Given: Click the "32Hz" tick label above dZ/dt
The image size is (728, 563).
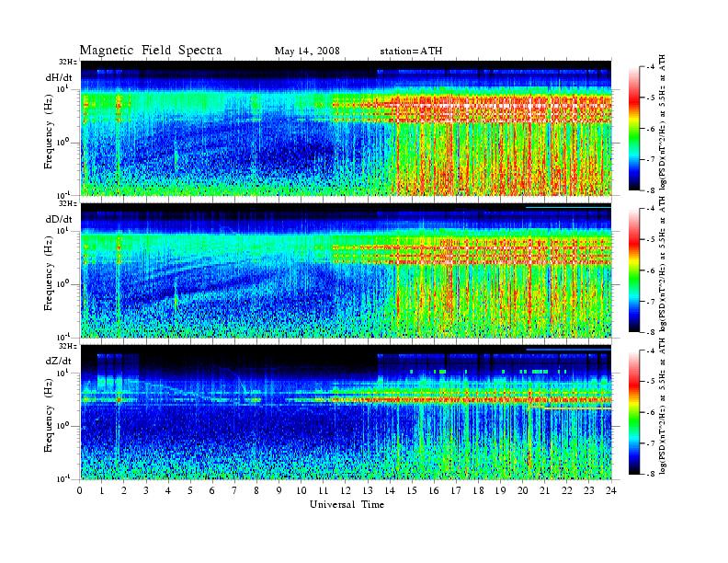Looking at the screenshot, I should (x=68, y=346).
